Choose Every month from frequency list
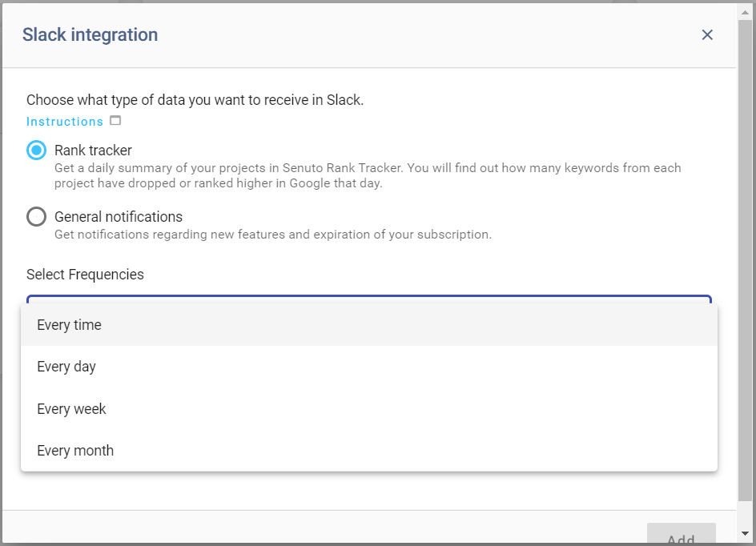 (369, 451)
